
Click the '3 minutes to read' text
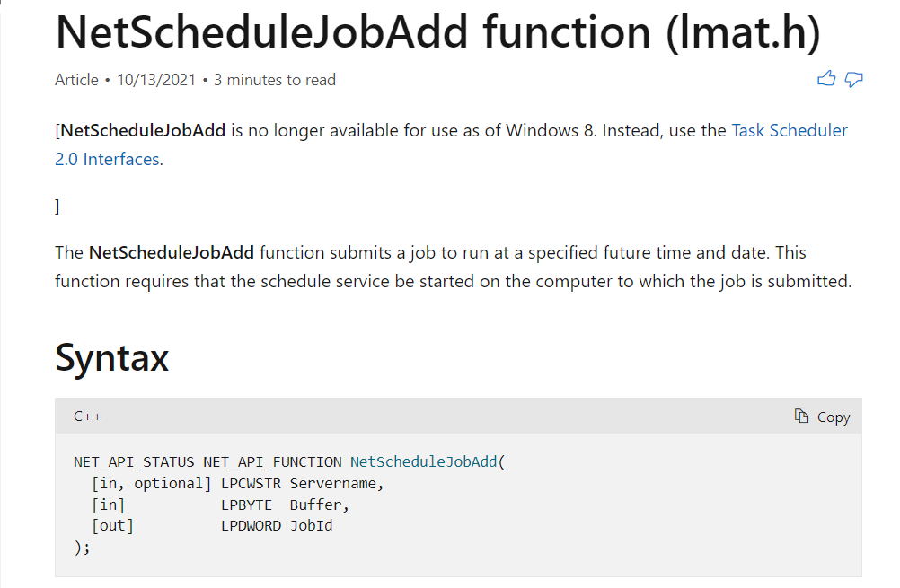pos(275,80)
